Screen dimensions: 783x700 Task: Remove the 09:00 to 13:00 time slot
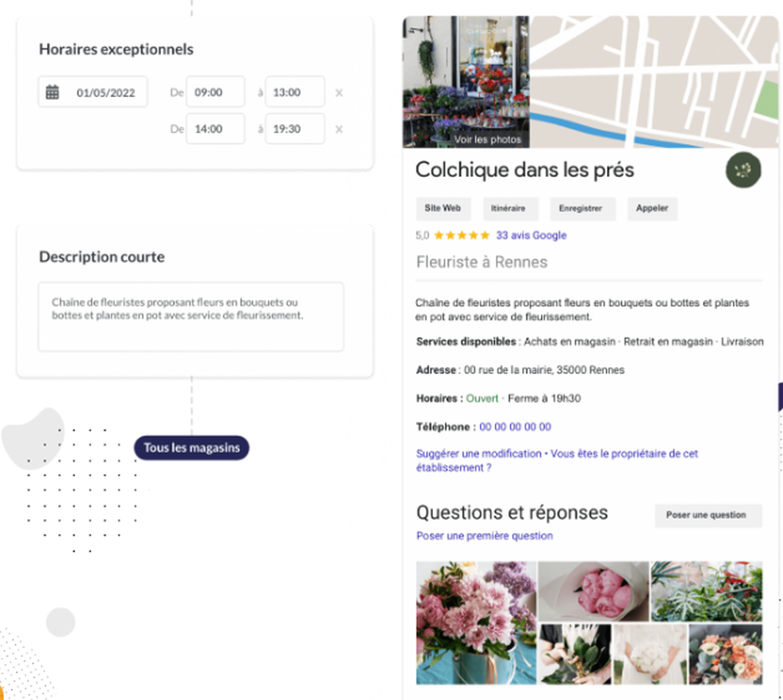(x=339, y=93)
